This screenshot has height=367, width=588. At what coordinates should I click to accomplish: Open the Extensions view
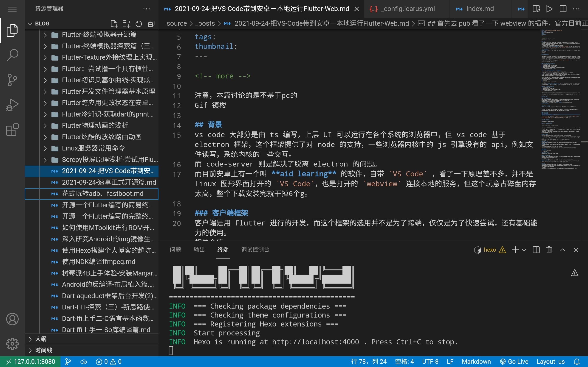12,130
